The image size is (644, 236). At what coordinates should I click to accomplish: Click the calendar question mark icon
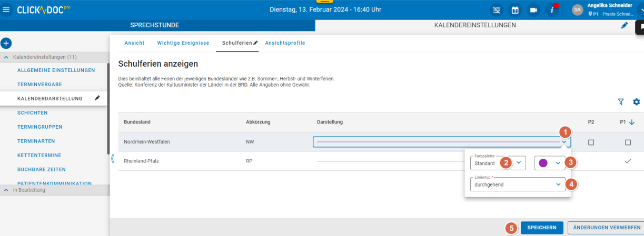coord(514,10)
